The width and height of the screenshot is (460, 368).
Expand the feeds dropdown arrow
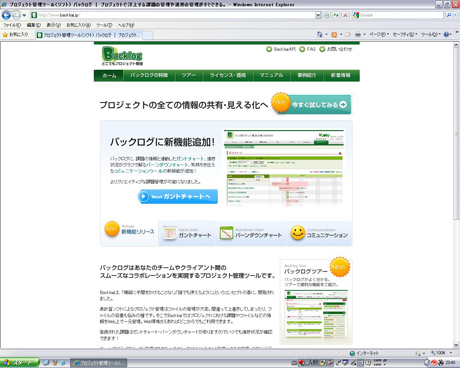(x=341, y=34)
